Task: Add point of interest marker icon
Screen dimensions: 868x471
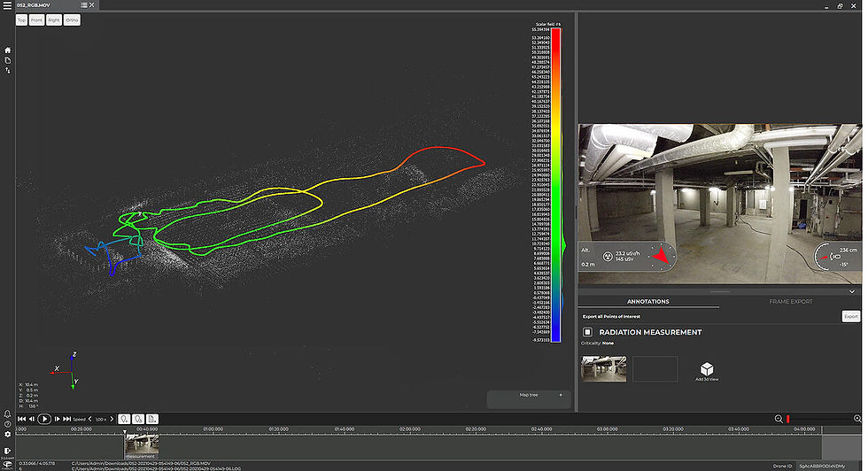Action: pyautogui.click(x=124, y=419)
